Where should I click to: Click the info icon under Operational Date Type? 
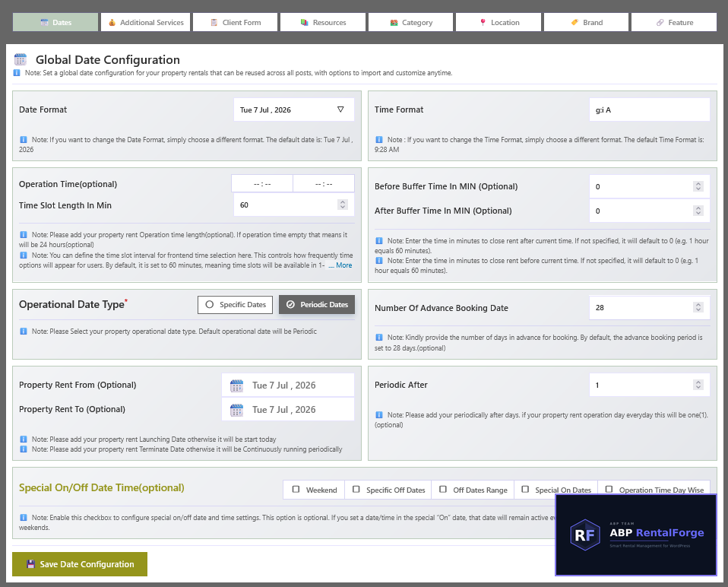click(24, 331)
